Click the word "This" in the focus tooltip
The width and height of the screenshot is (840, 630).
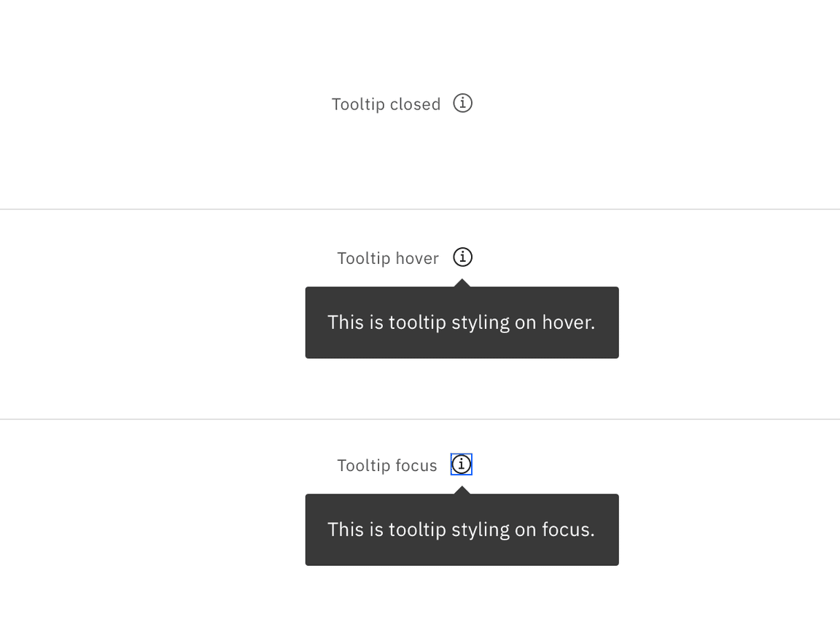[x=346, y=529]
